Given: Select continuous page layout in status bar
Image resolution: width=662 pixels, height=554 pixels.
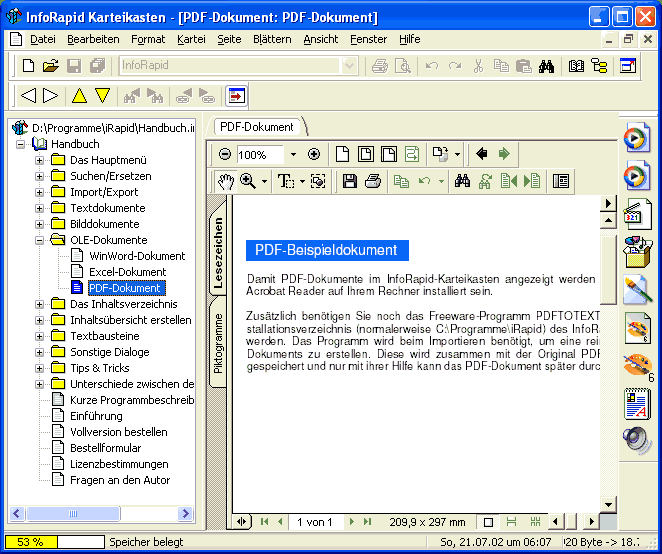Looking at the screenshot, I should click(x=512, y=522).
